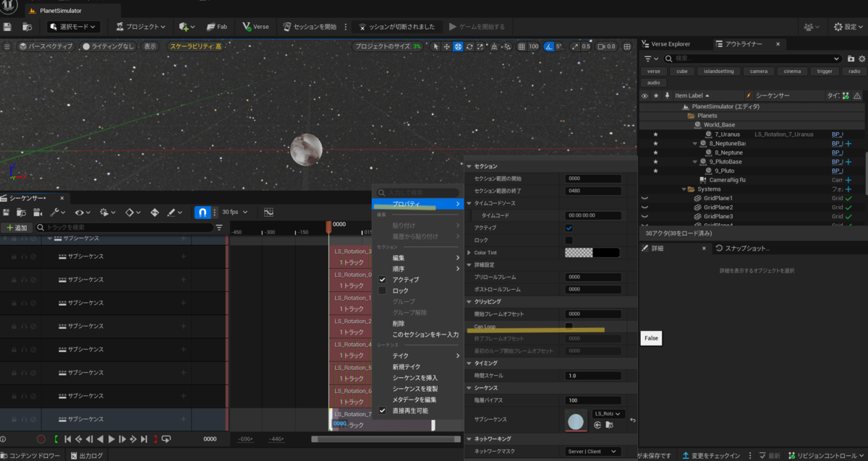Click the playhead marker at frame 0000
868x461 pixels.
click(x=329, y=226)
